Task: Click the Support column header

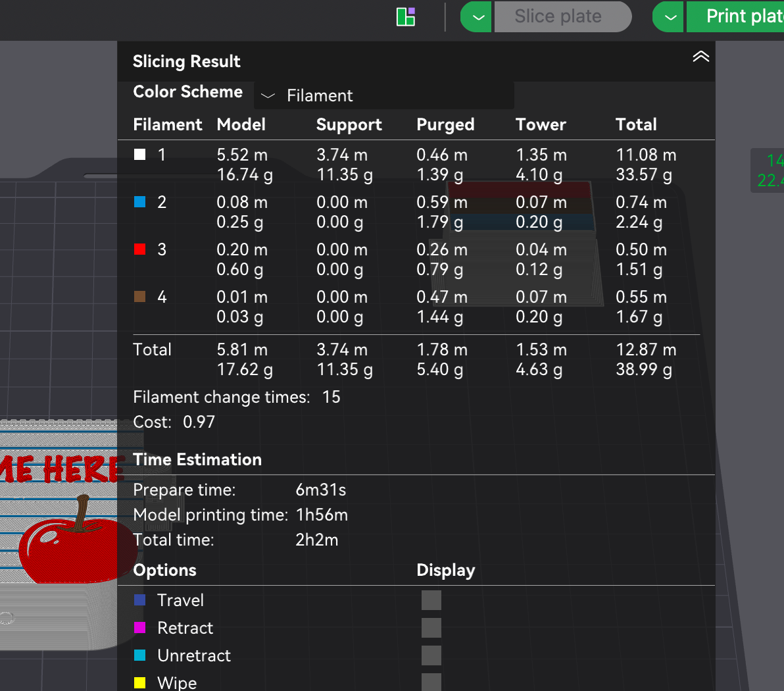Action: coord(349,124)
